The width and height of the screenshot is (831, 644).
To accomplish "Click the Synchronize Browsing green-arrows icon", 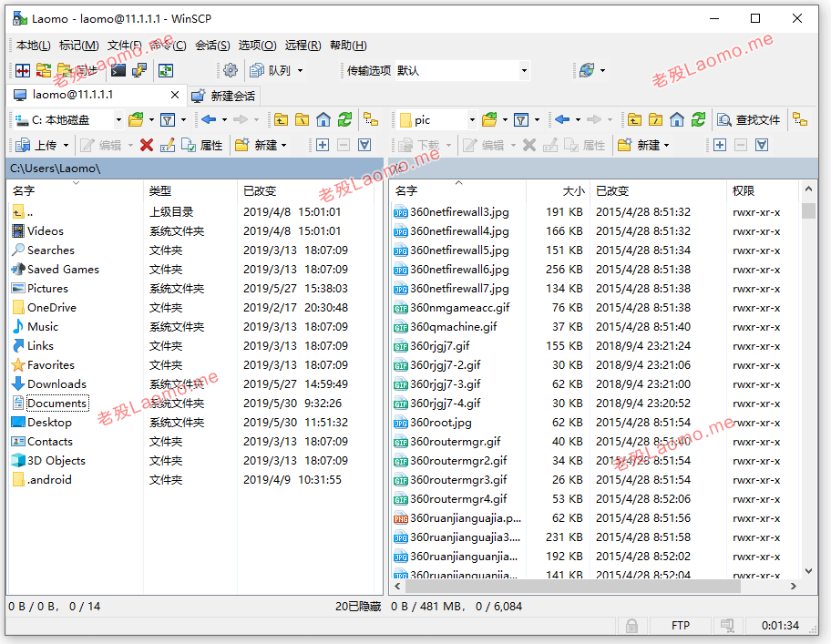I will [166, 70].
